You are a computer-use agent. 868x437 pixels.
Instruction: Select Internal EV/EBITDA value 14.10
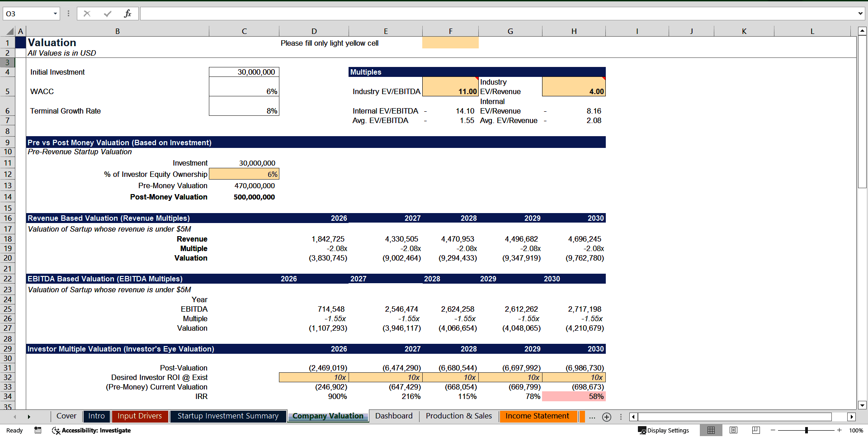450,111
